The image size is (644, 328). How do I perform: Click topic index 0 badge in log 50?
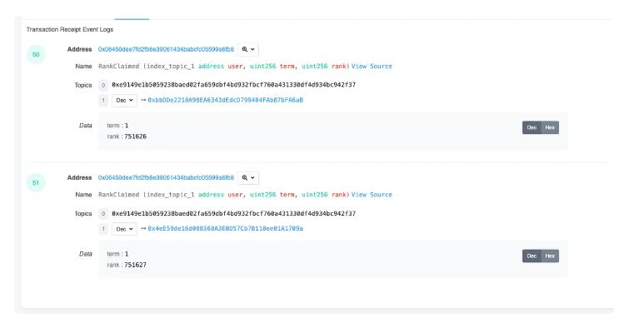103,85
